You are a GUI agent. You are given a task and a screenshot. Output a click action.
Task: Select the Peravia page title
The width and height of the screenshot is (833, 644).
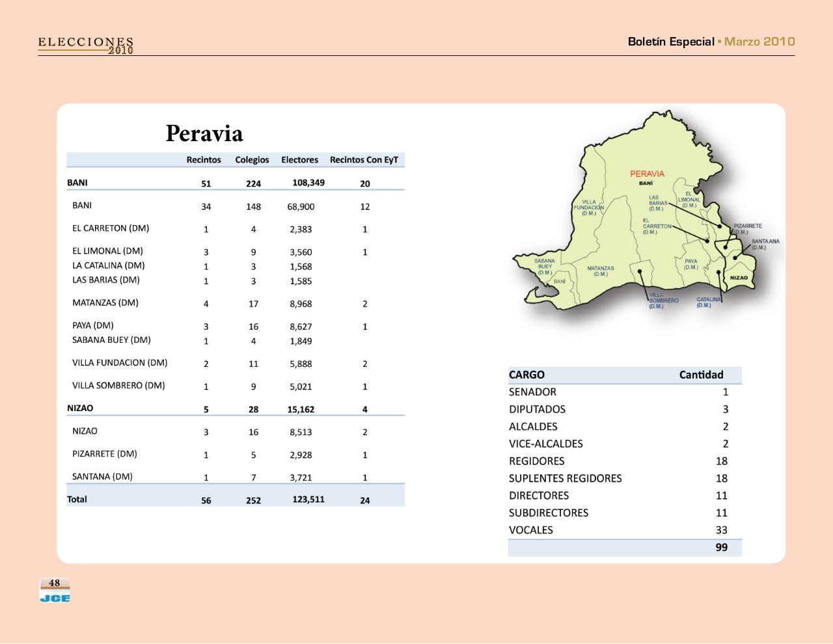pos(204,133)
